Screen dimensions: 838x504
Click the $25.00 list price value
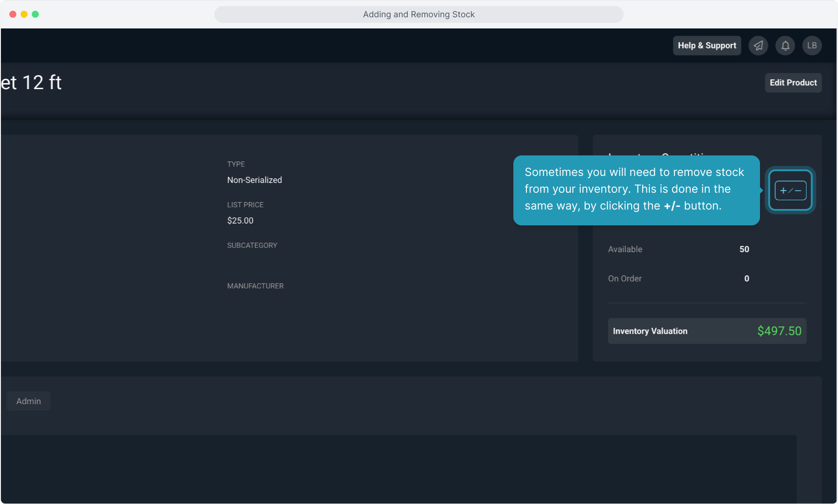(x=240, y=221)
